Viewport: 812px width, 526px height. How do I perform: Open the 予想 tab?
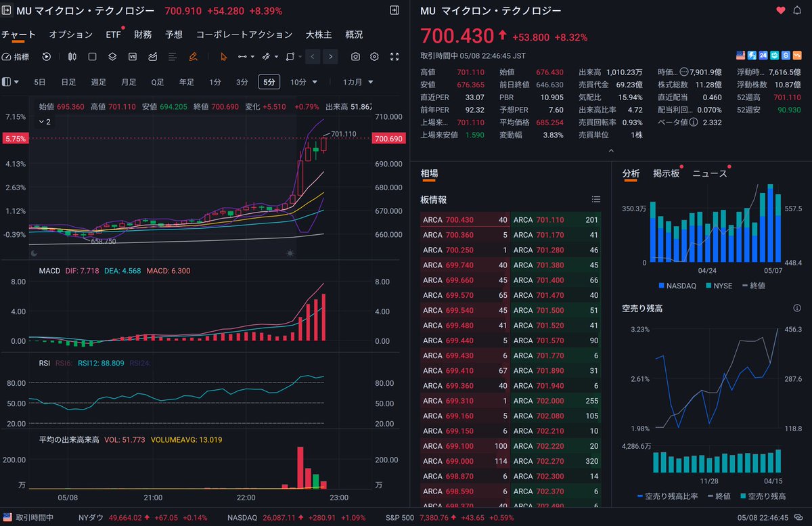click(x=174, y=35)
